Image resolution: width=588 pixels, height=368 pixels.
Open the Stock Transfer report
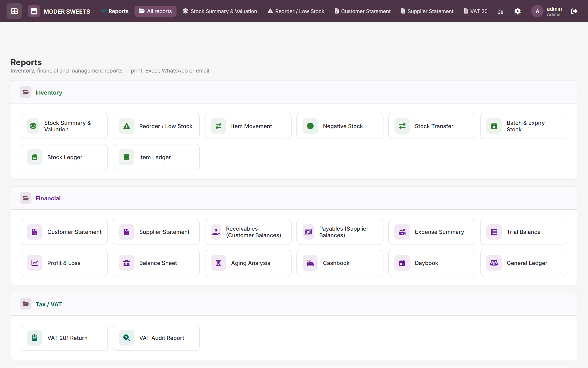(x=432, y=126)
